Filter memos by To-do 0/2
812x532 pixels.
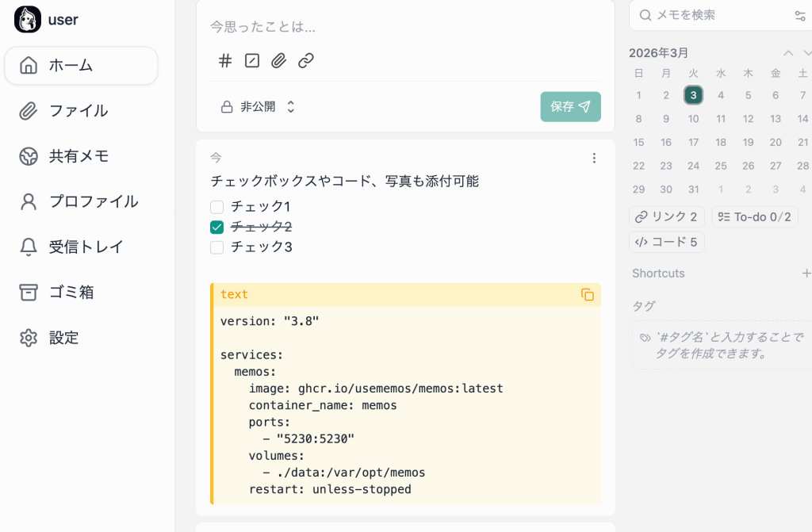[754, 217]
